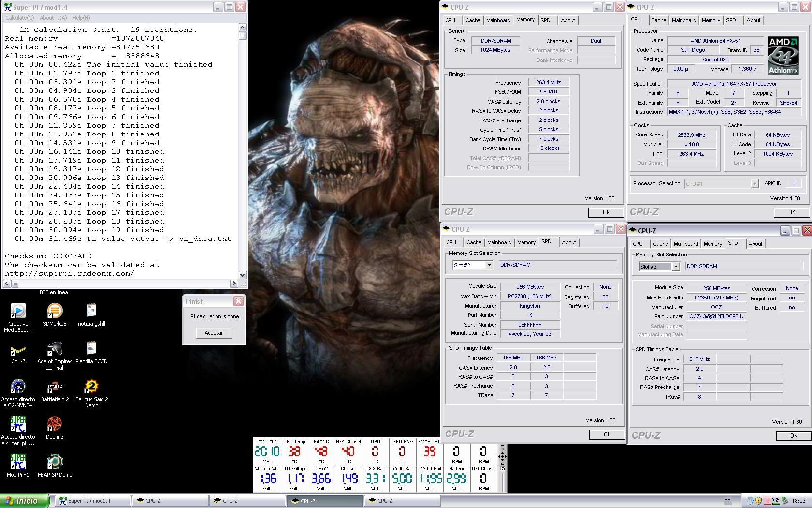Open the 3DMark05 desktop icon
Screen dimensions: 812x508
pos(55,311)
